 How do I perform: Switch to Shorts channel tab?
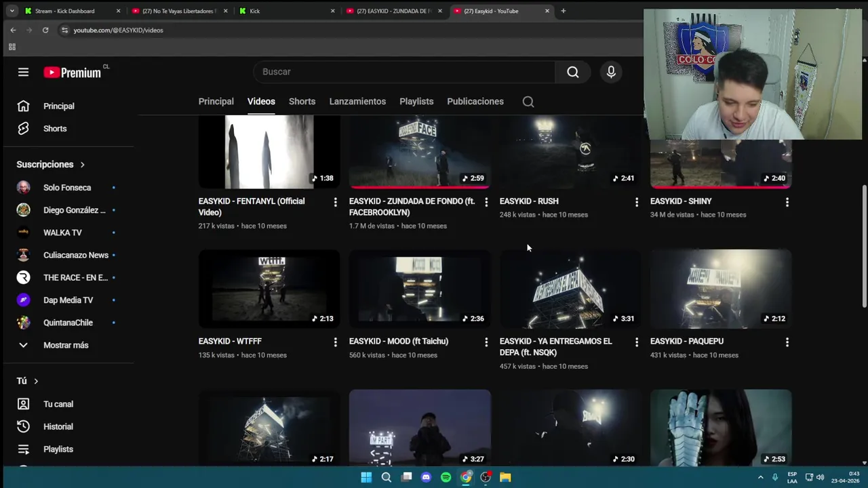[302, 102]
